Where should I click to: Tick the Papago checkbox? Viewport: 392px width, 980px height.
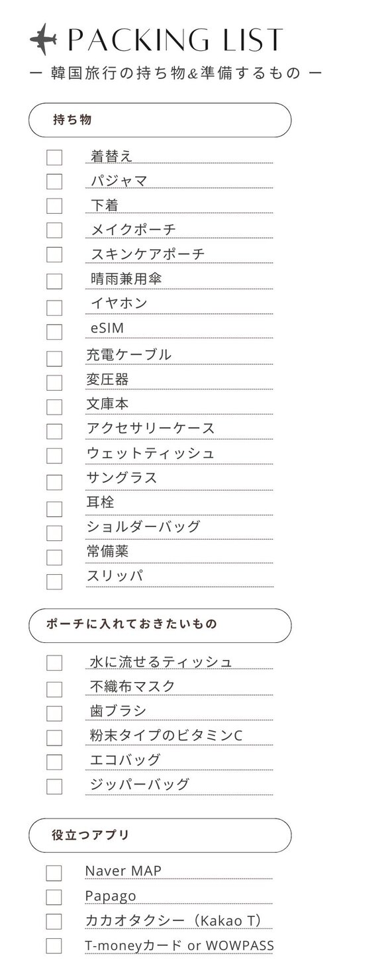coord(54,897)
